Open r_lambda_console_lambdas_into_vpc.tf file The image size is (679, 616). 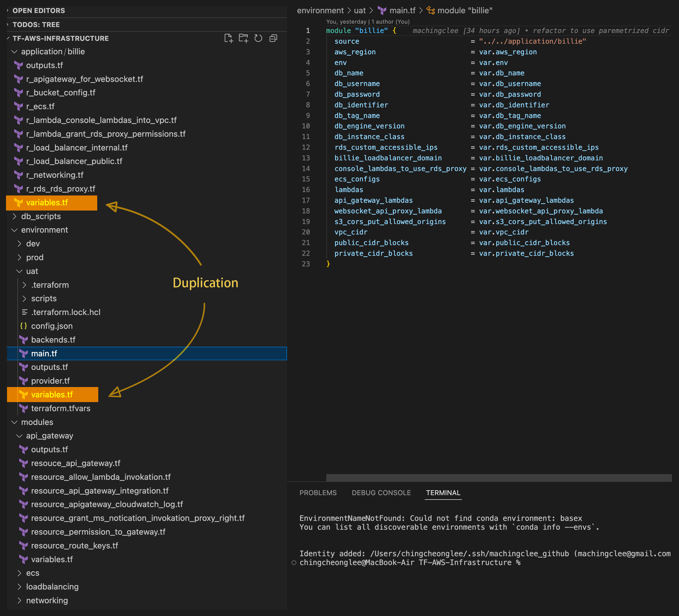(147, 120)
